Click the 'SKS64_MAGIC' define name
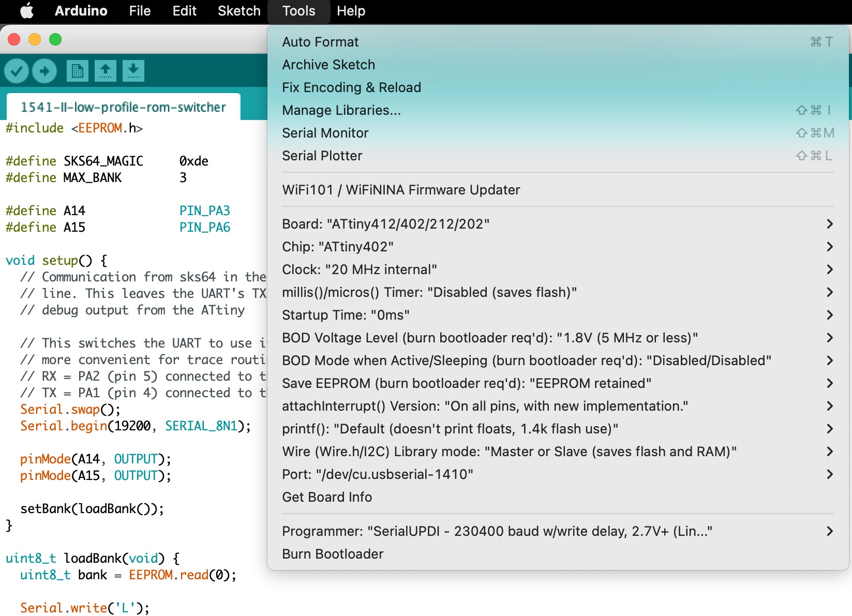Viewport: 852px width, 616px height. (103, 161)
